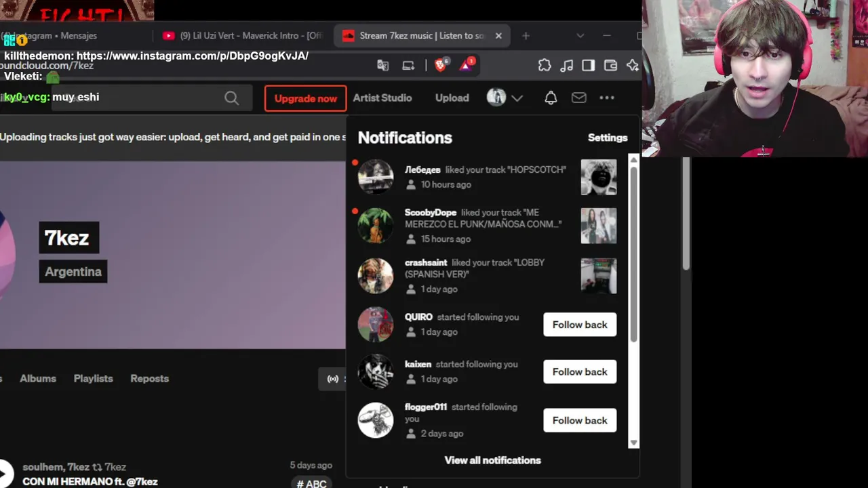Open notification Settings
Image resolution: width=868 pixels, height=488 pixels.
(x=608, y=138)
